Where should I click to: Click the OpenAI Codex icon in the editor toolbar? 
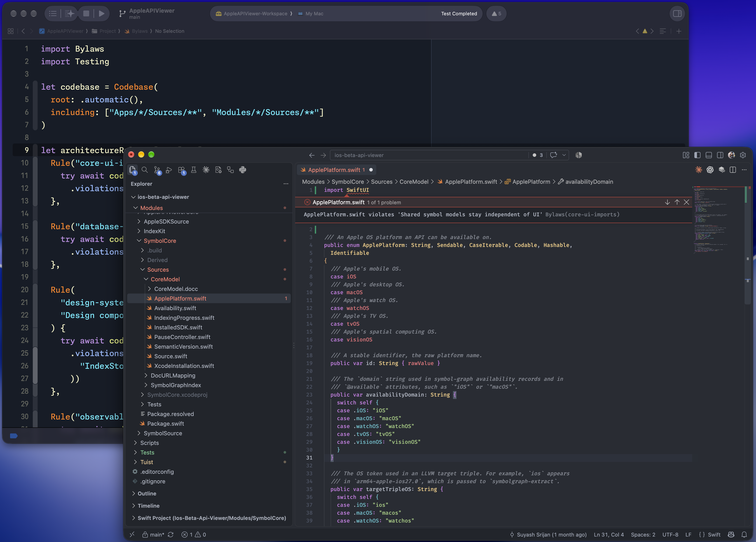pyautogui.click(x=710, y=170)
